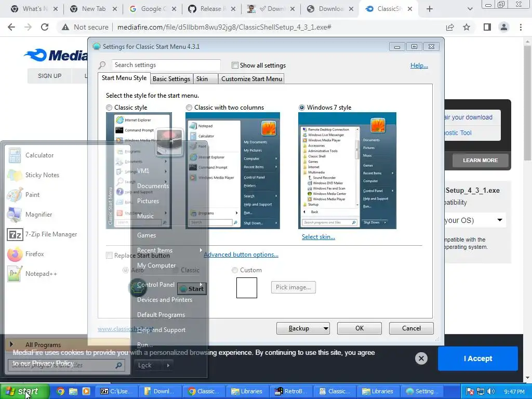Open the media player quick launch icon
532x399 pixels.
(x=86, y=391)
